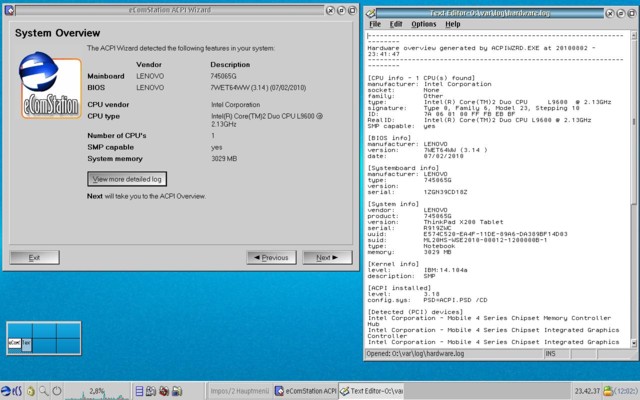Image resolution: width=640 pixels, height=400 pixels.
Task: Click the Text Editor vertical scrollbar thumb
Action: click(x=634, y=121)
